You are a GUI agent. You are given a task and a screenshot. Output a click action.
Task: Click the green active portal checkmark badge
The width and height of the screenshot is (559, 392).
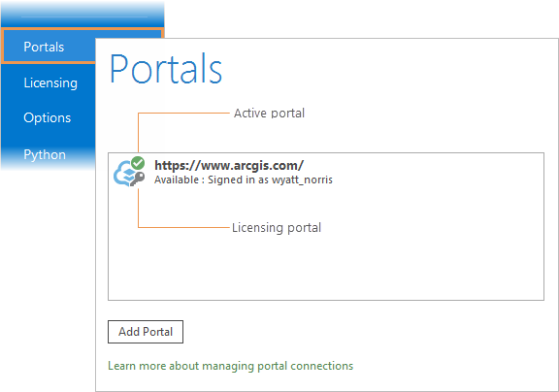(x=138, y=163)
